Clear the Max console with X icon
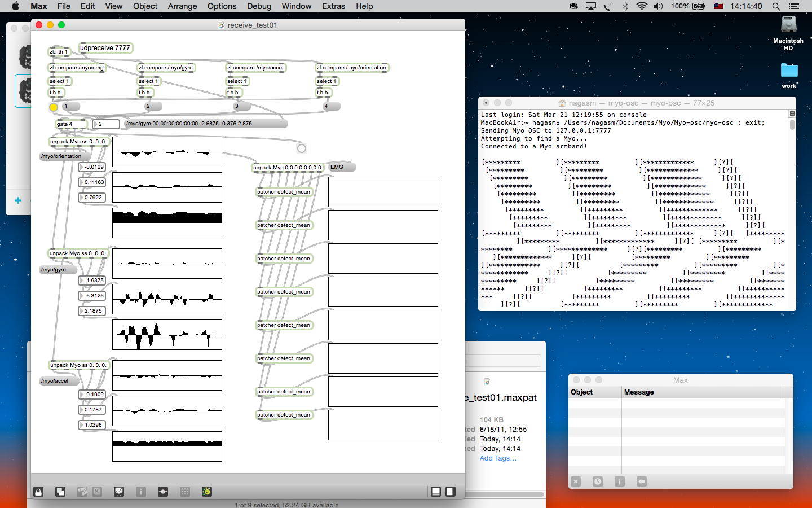The height and width of the screenshot is (508, 812). point(576,481)
